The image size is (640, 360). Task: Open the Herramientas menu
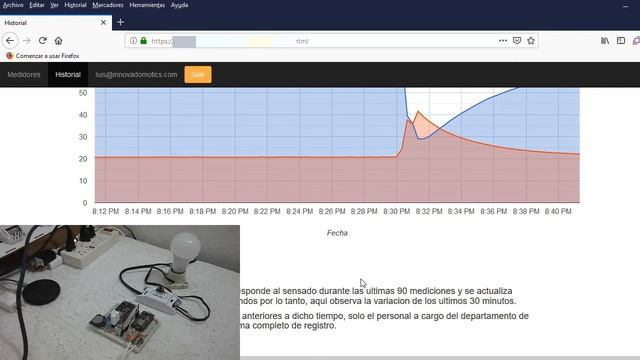147,5
